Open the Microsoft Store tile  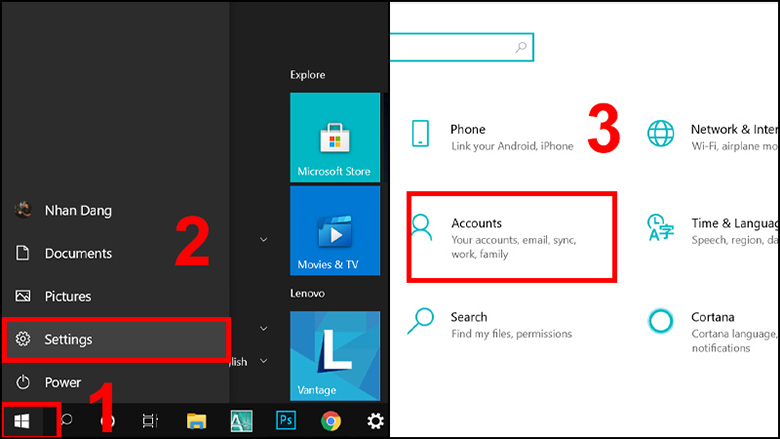coord(335,137)
